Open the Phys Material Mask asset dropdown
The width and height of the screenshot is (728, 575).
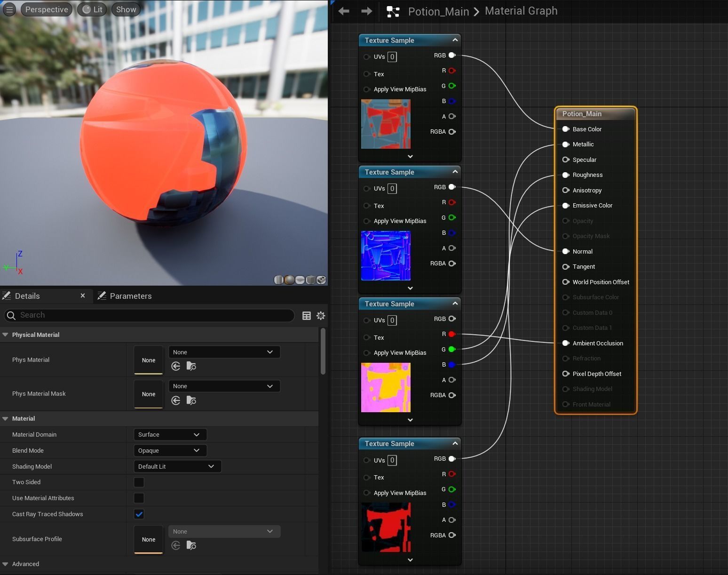(224, 386)
